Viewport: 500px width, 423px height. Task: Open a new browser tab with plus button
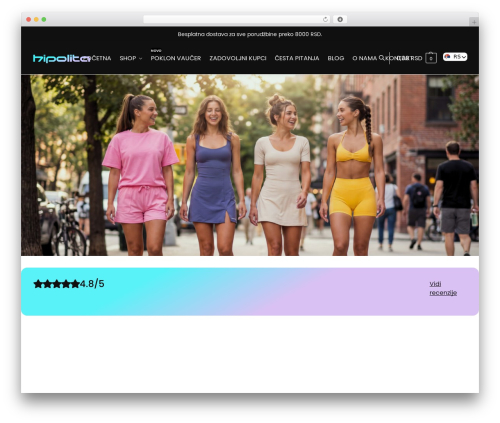[474, 22]
